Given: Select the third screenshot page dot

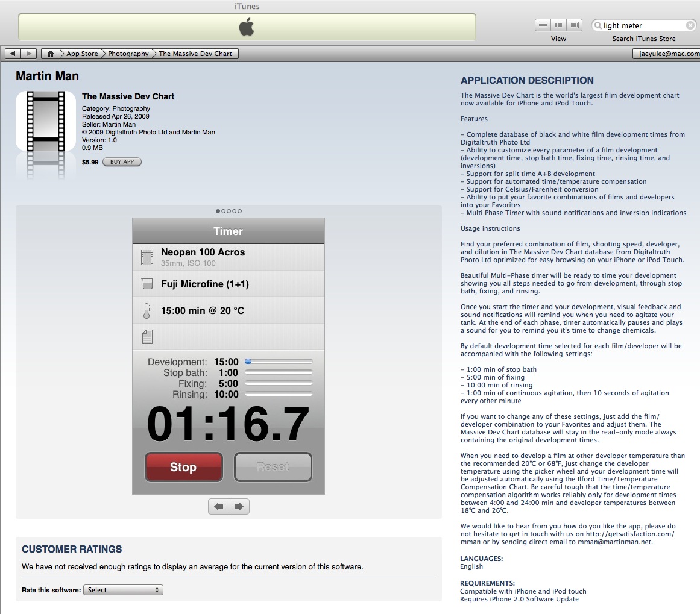Looking at the screenshot, I should pyautogui.click(x=229, y=211).
